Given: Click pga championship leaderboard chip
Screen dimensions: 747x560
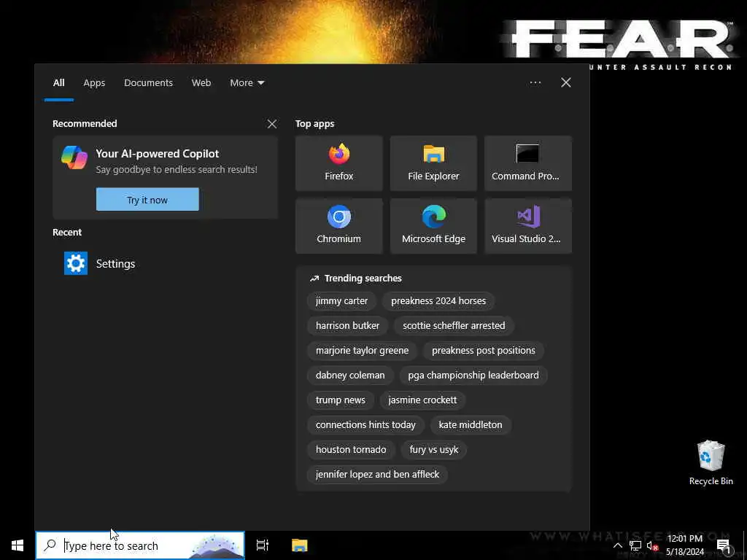Looking at the screenshot, I should pyautogui.click(x=473, y=376).
